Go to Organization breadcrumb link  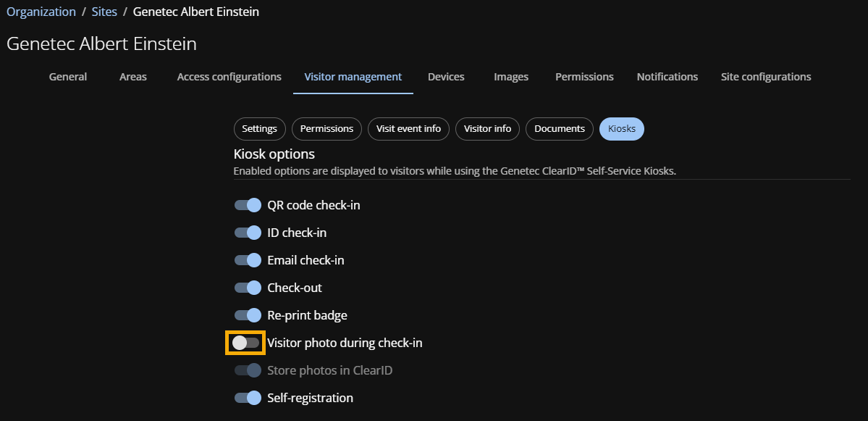(41, 12)
